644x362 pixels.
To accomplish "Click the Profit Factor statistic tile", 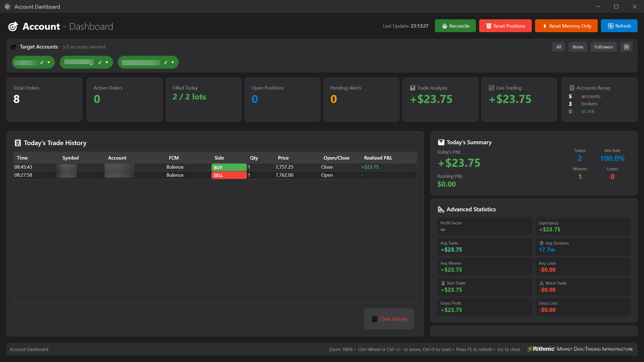I will point(485,226).
